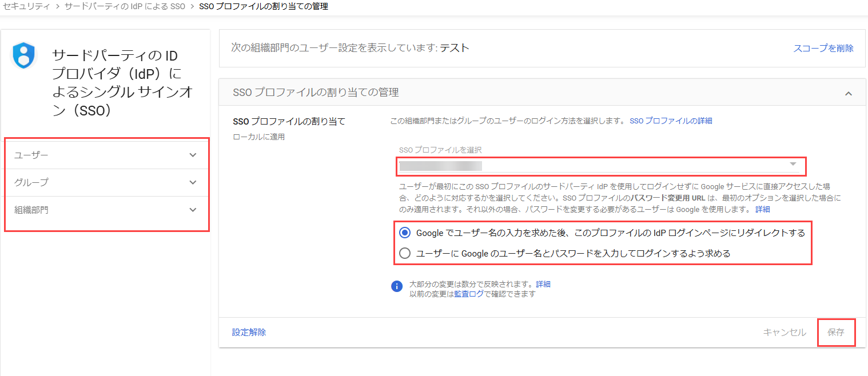Click the organization unit name テスト
This screenshot has width=868, height=376.
click(x=455, y=48)
